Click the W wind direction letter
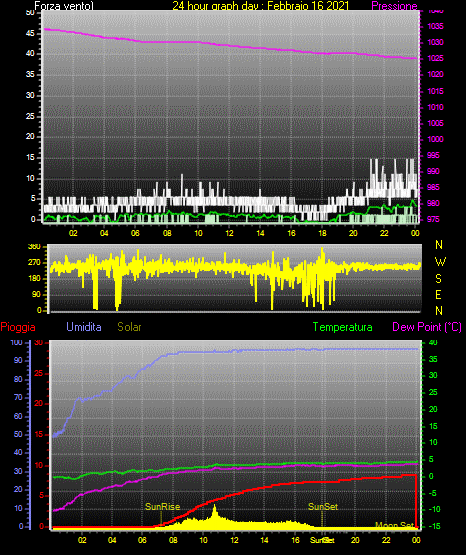This screenshot has width=466, height=555. coord(440,262)
